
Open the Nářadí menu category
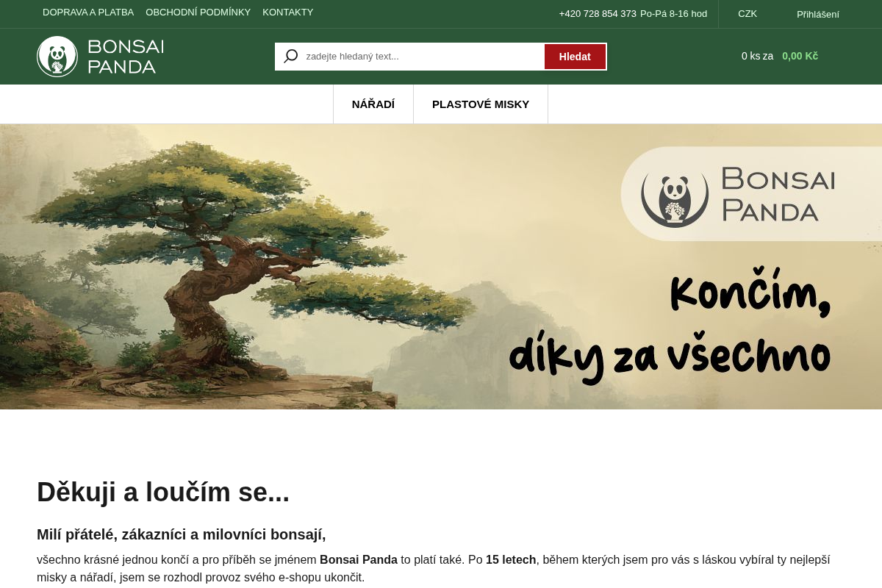pyautogui.click(x=373, y=104)
